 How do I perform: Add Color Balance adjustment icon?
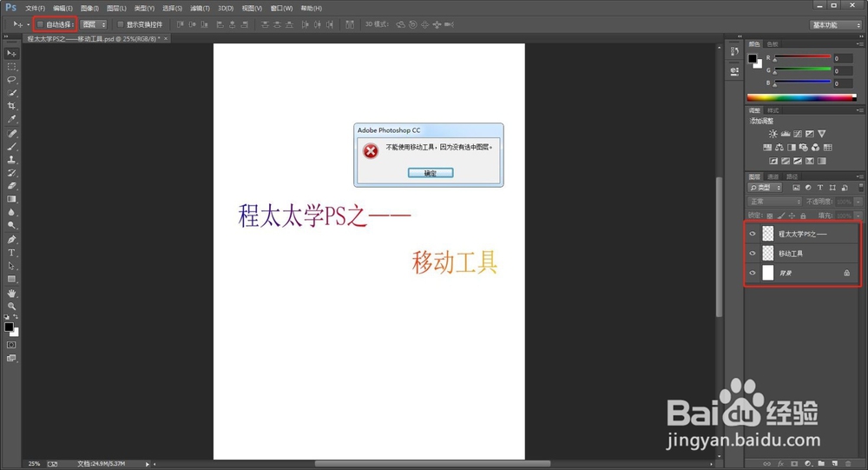(x=779, y=148)
